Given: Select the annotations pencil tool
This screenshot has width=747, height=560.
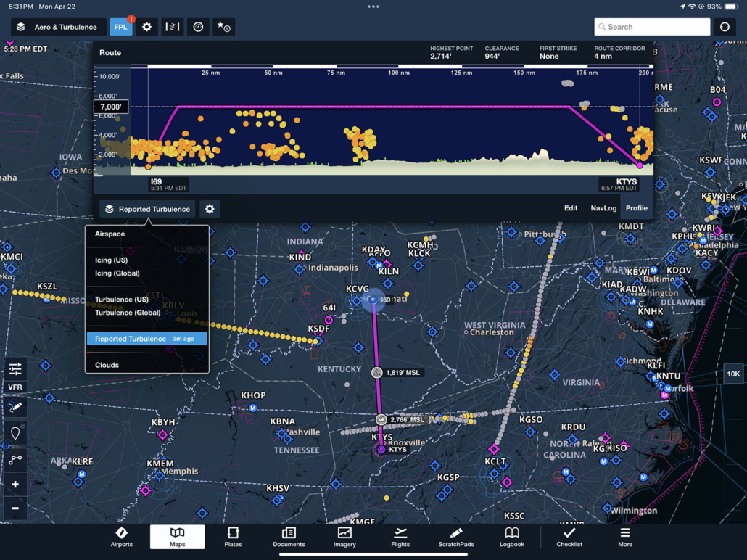Looking at the screenshot, I should (15, 408).
